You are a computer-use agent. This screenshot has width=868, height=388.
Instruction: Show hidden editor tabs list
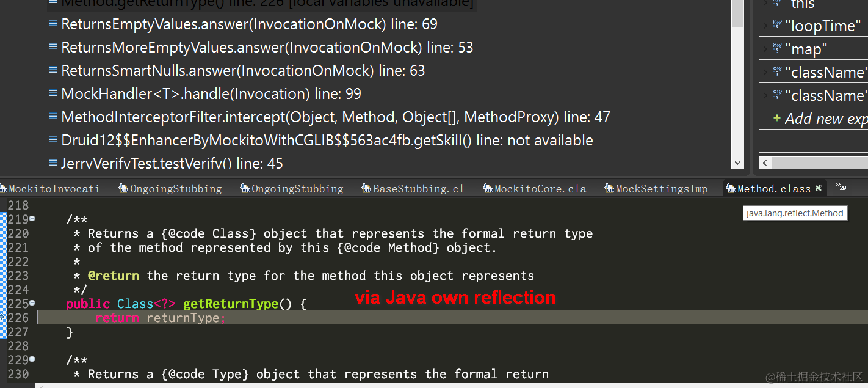pos(841,187)
